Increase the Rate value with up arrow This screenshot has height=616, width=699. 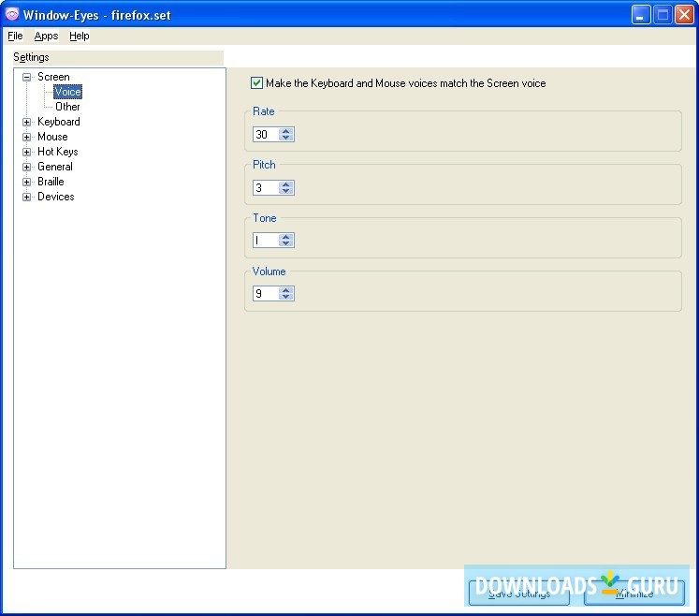pyautogui.click(x=286, y=131)
